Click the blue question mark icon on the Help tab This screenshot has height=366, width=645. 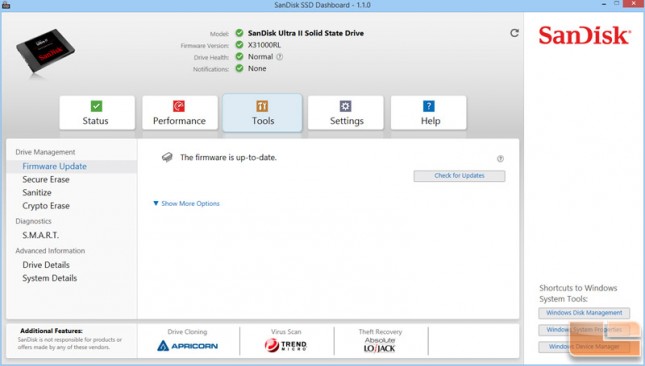[x=429, y=106]
